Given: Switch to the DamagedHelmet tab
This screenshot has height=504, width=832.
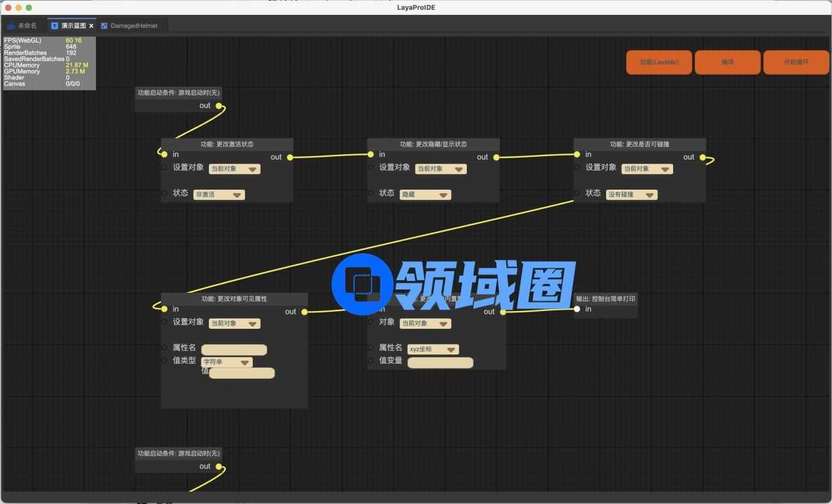Looking at the screenshot, I should point(133,26).
